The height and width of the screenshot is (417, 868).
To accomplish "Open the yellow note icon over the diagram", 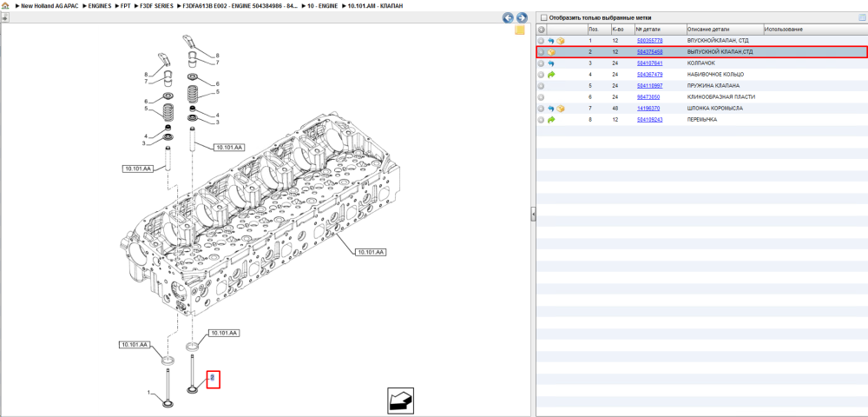I will [520, 30].
